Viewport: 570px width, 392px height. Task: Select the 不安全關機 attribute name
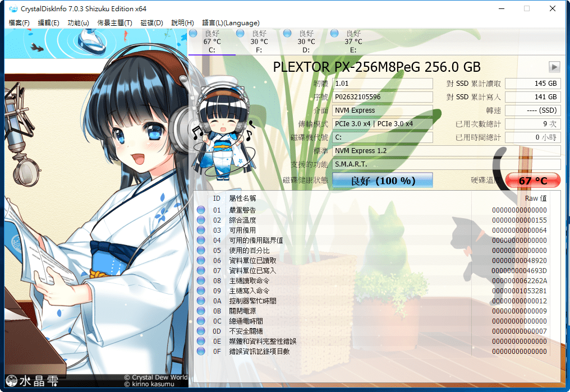coord(246,331)
